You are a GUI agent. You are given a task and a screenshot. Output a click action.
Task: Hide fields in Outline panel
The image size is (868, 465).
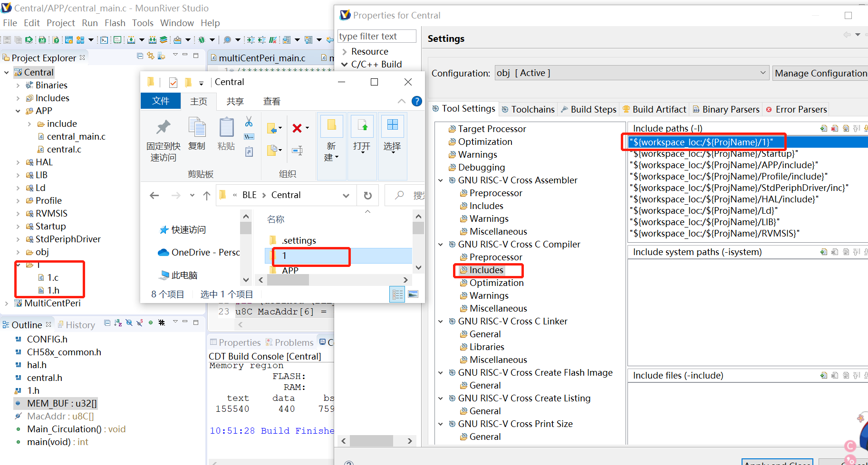click(129, 323)
